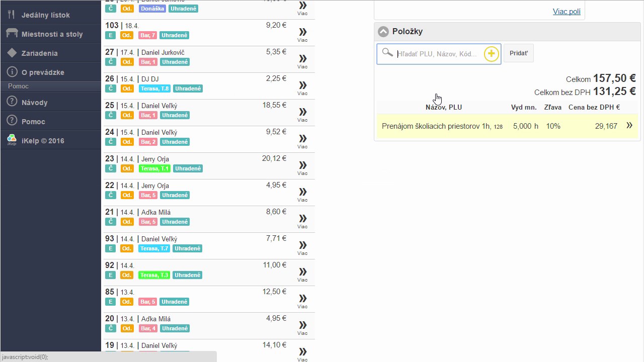
Task: Select order 25 Daniel Veľký
Action: pos(209,113)
